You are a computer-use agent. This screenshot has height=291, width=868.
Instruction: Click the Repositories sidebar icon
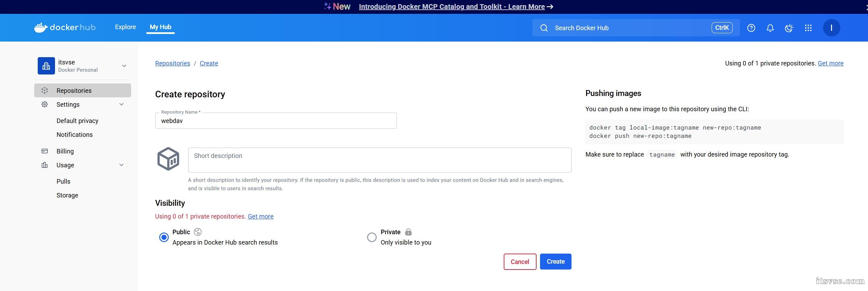45,90
